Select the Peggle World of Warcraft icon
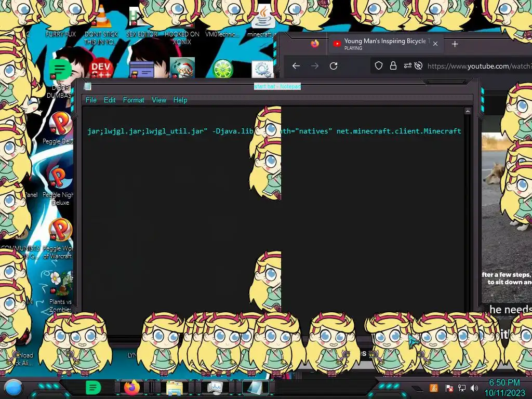Screen dimensions: 532x399 coord(60,230)
